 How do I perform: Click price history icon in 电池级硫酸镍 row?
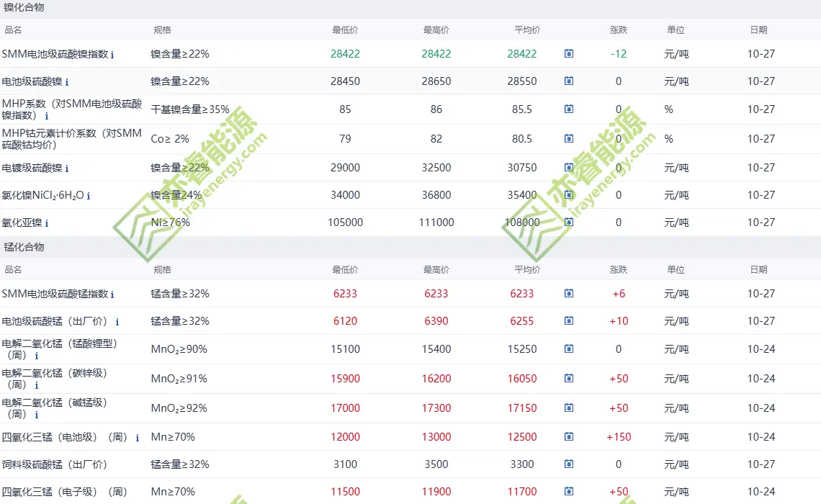coord(569,81)
